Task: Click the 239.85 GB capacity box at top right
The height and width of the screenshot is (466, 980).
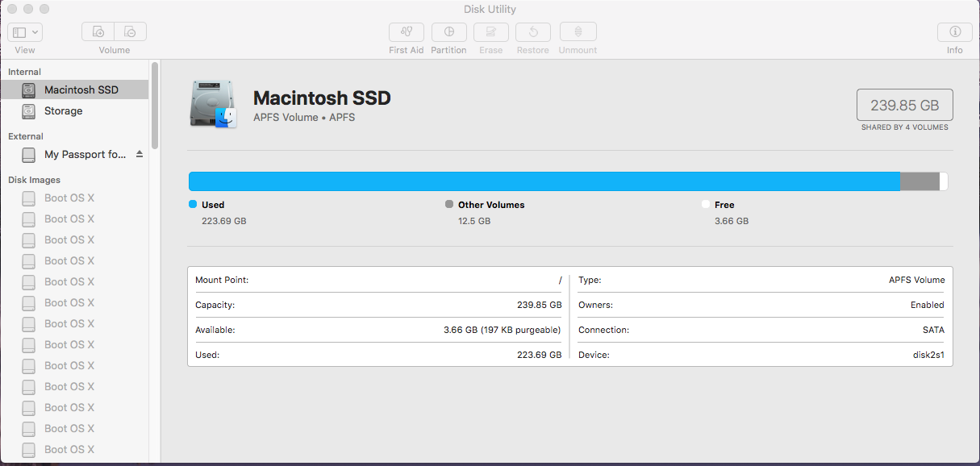Action: pos(904,105)
